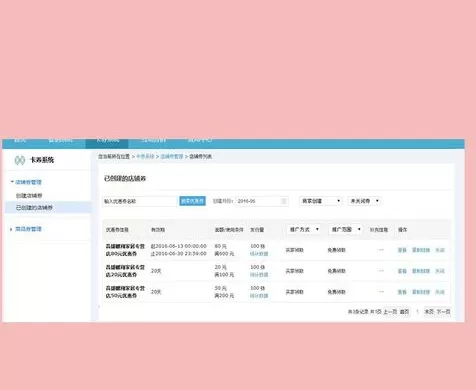Click the 50元优惠券 coupon name
476x390 pixels.
click(x=125, y=292)
